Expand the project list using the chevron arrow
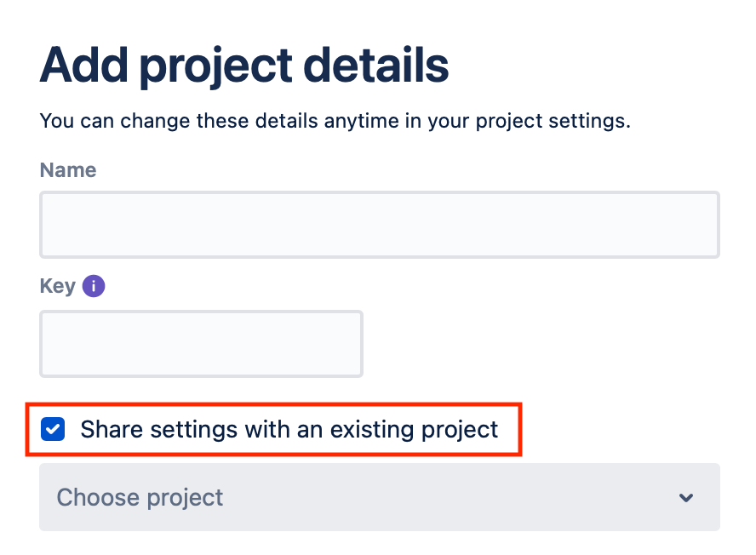The height and width of the screenshot is (555, 756). 686,498
